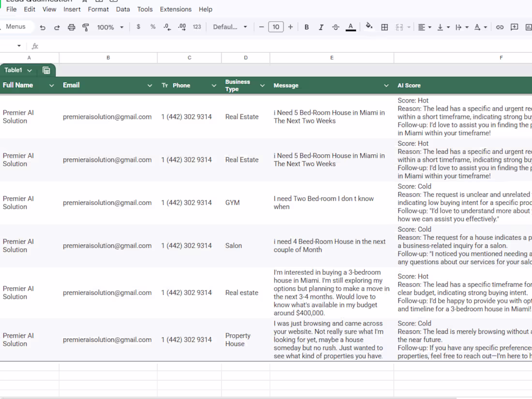This screenshot has width=532, height=399.
Task: Click the Menus search button
Action: [x=15, y=27]
